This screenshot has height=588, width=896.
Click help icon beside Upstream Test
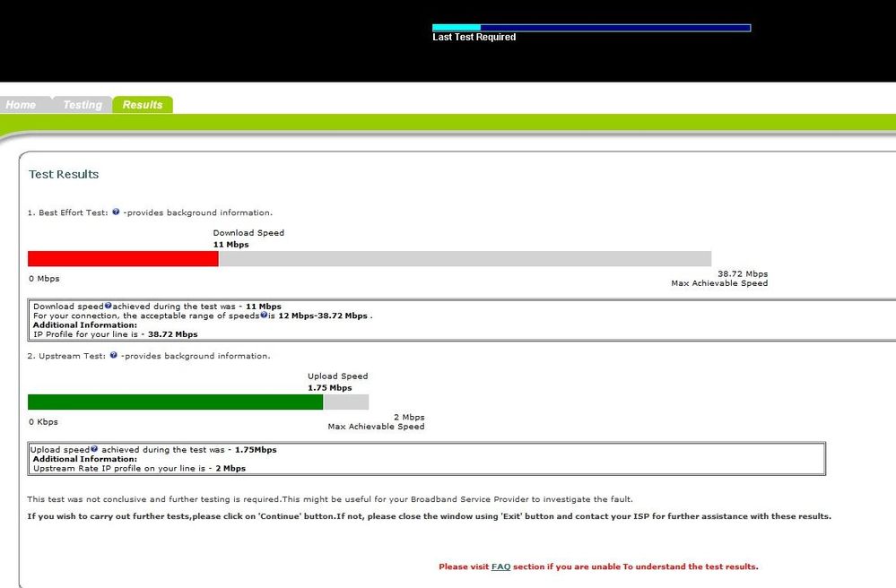[114, 355]
